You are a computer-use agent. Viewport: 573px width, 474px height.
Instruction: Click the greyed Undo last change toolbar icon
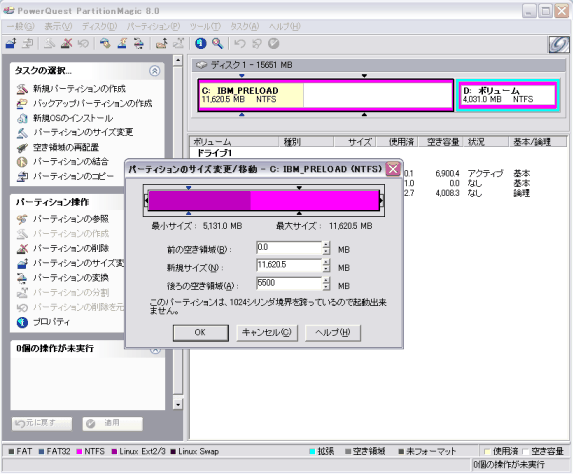(240, 43)
